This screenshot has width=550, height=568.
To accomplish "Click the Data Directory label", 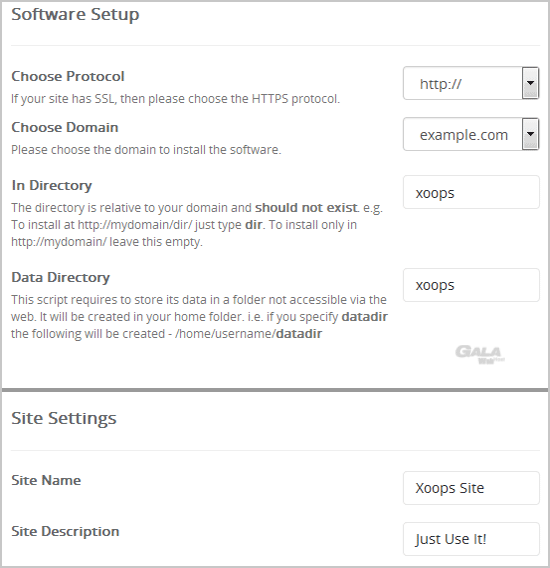I will click(61, 277).
